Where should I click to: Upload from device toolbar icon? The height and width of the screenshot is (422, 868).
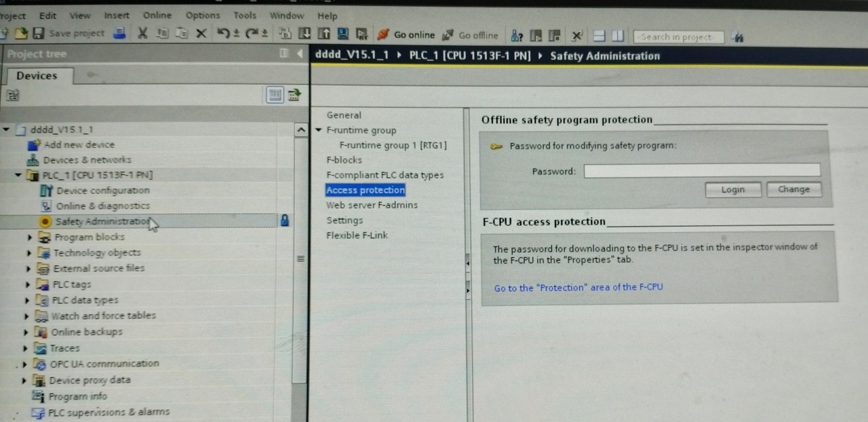tap(324, 34)
